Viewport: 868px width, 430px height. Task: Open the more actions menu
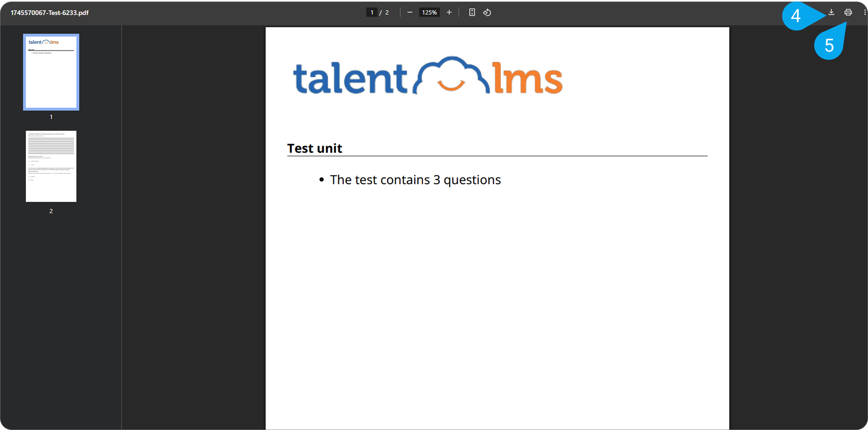click(865, 12)
